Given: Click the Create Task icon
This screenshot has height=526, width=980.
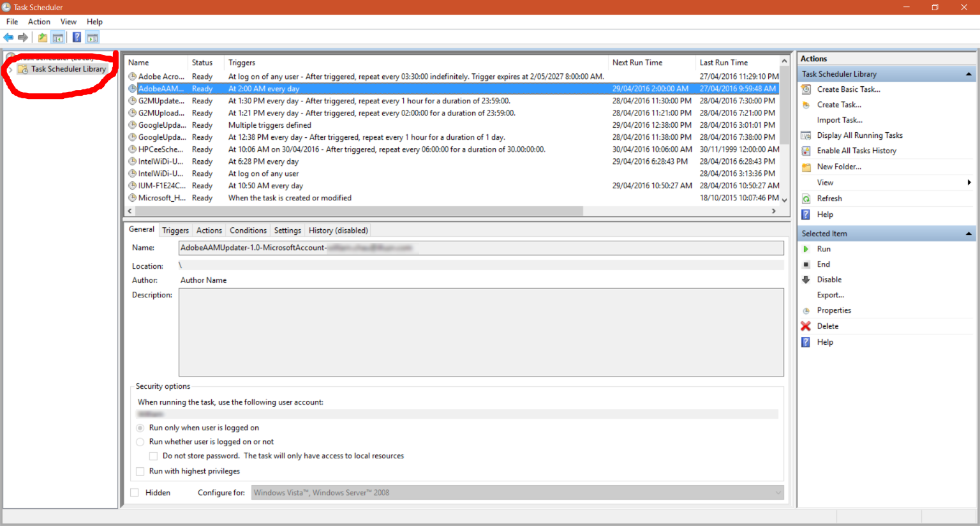Looking at the screenshot, I should pyautogui.click(x=806, y=105).
